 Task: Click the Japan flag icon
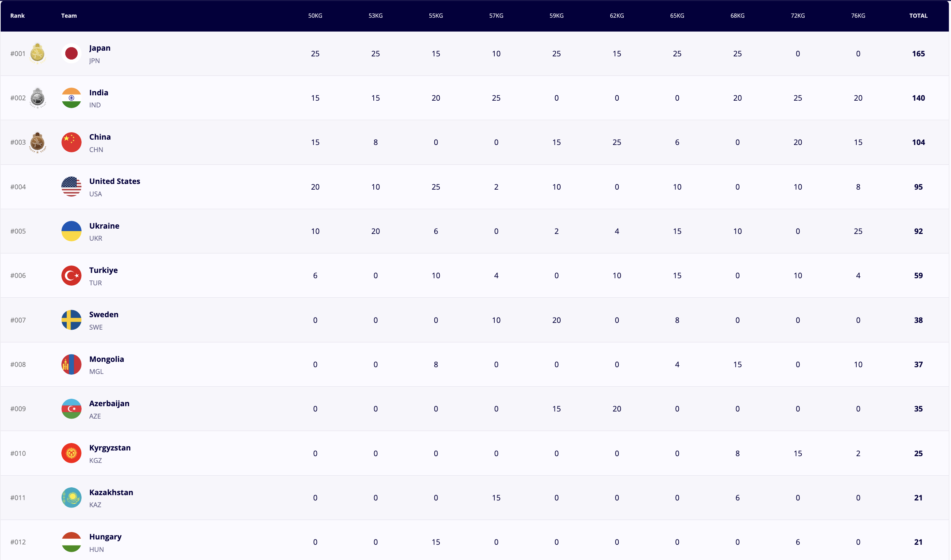(71, 54)
